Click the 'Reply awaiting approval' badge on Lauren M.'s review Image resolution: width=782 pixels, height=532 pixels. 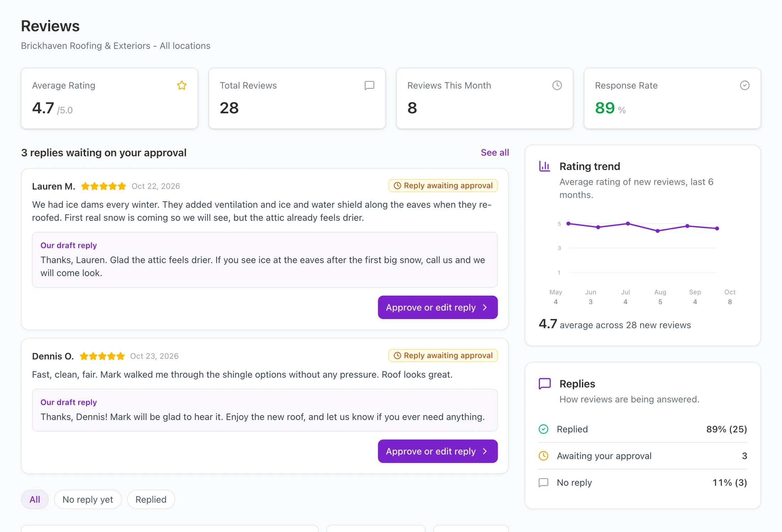443,185
